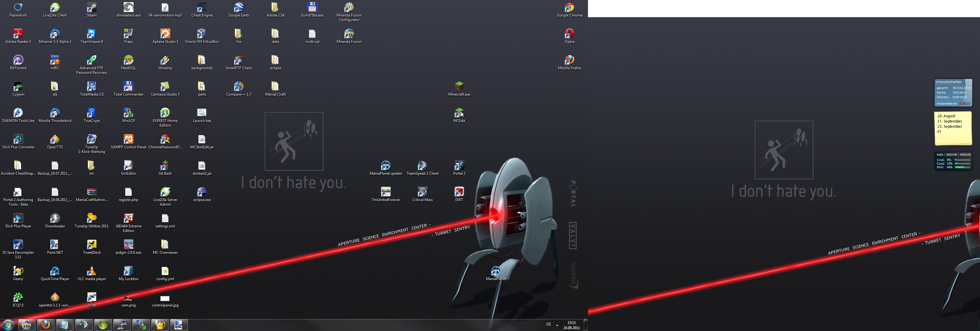
Task: Select the 04-xenomotion.mp3 file
Action: [x=165, y=10]
